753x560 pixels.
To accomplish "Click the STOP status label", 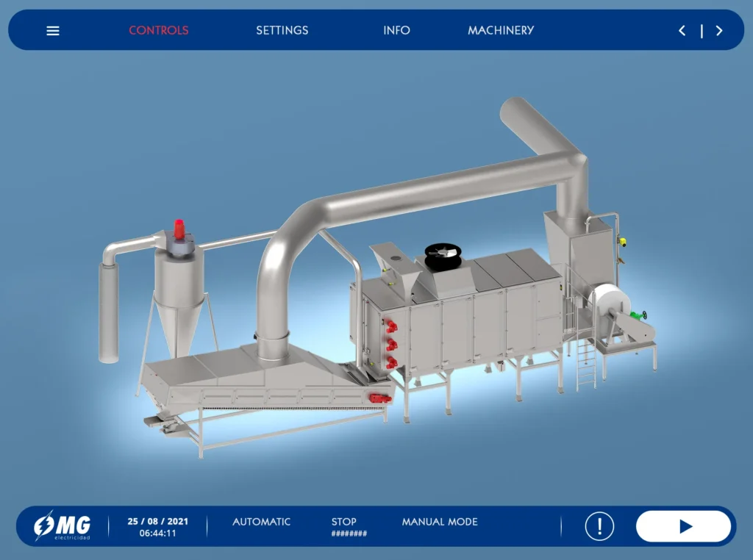I will [x=344, y=522].
